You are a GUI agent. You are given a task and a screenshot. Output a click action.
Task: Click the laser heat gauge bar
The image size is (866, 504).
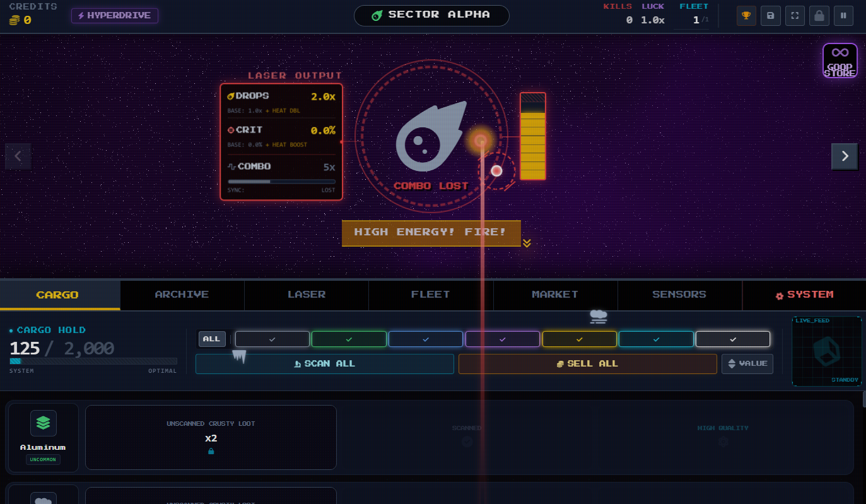coord(533,136)
